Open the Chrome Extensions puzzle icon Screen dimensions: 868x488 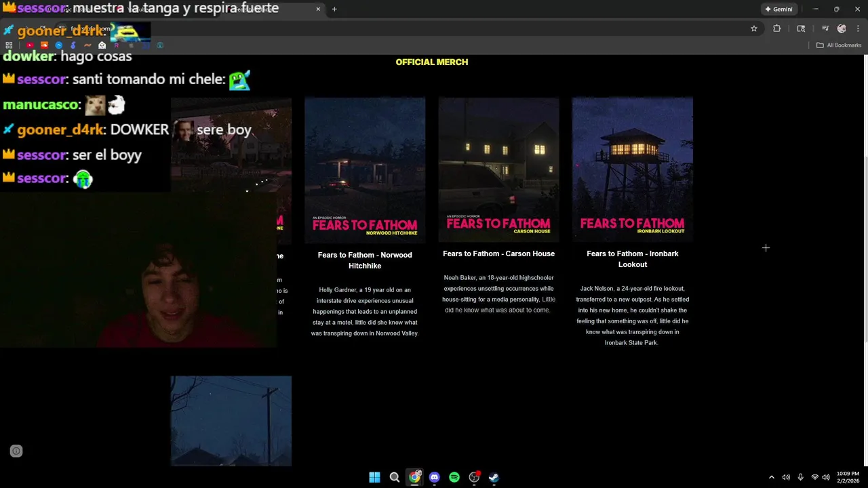777,28
